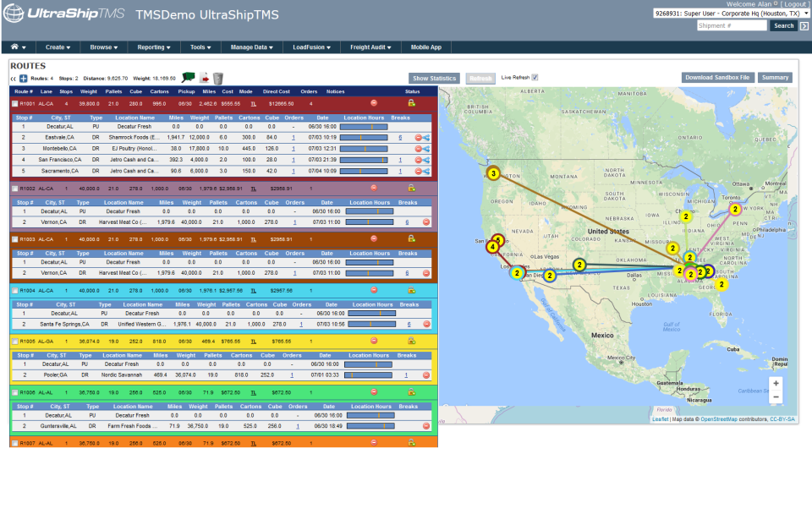The width and height of the screenshot is (812, 525).
Task: Remove Guntersville,AL stop with red minus
Action: point(426,426)
